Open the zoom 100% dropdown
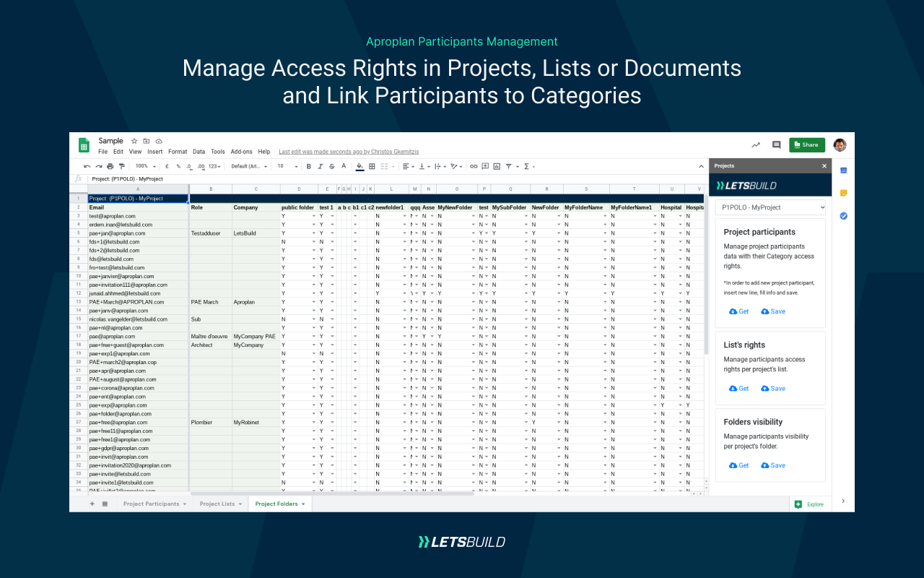 145,166
